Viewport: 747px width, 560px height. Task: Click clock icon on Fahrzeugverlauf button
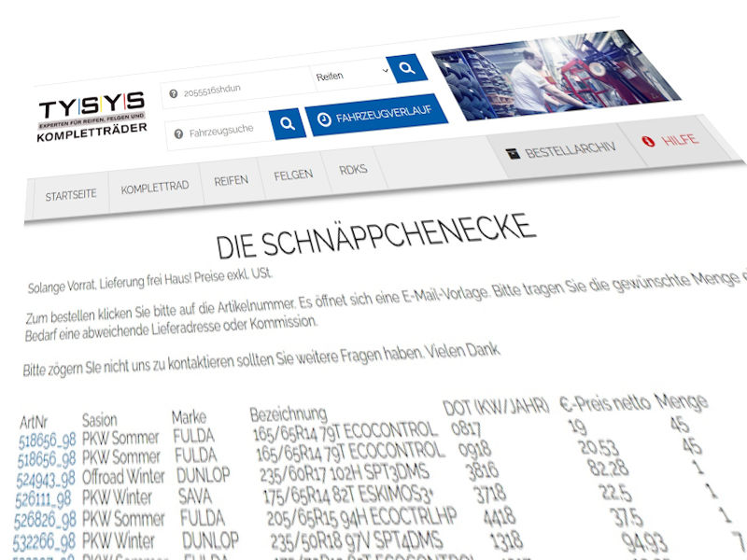tap(324, 119)
